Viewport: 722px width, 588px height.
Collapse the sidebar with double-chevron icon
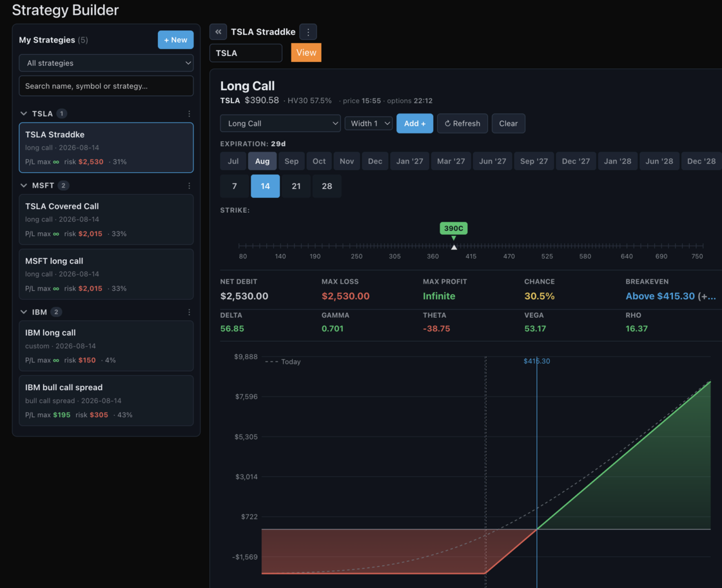coord(219,32)
